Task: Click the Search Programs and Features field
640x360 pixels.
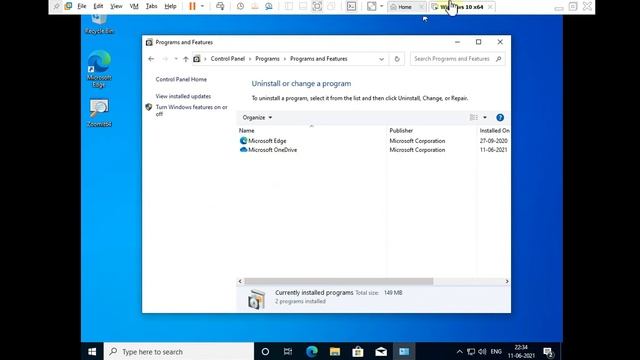Action: coord(457,59)
